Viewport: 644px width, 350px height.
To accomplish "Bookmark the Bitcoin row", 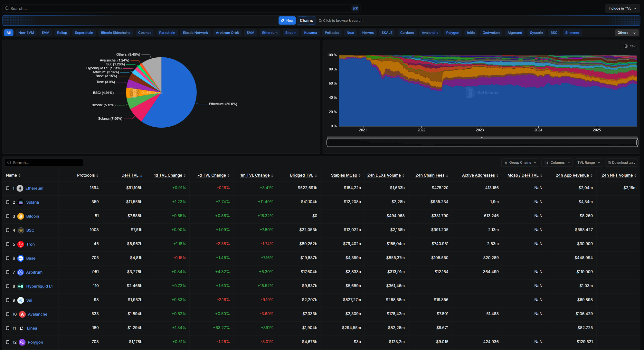I will 8,216.
